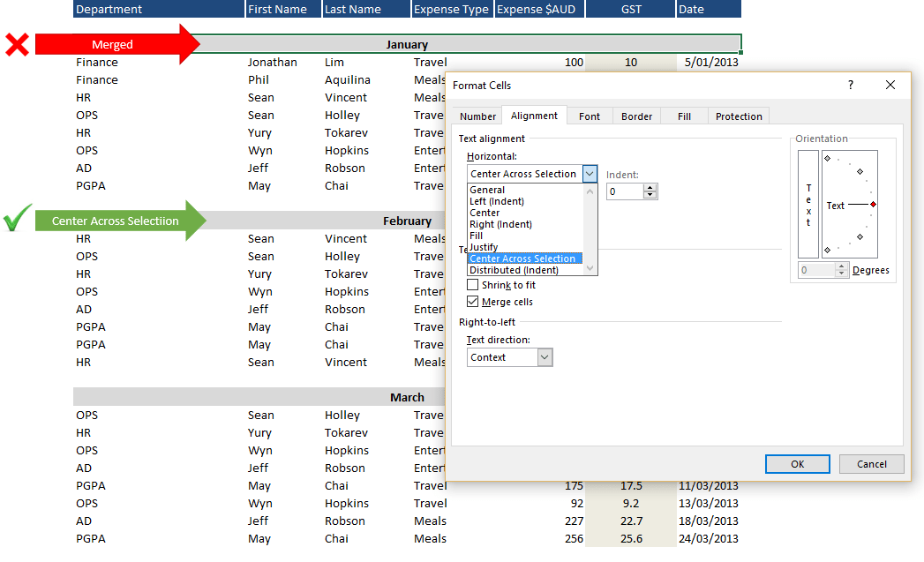
Task: Click the merged January heading cell
Action: point(407,44)
